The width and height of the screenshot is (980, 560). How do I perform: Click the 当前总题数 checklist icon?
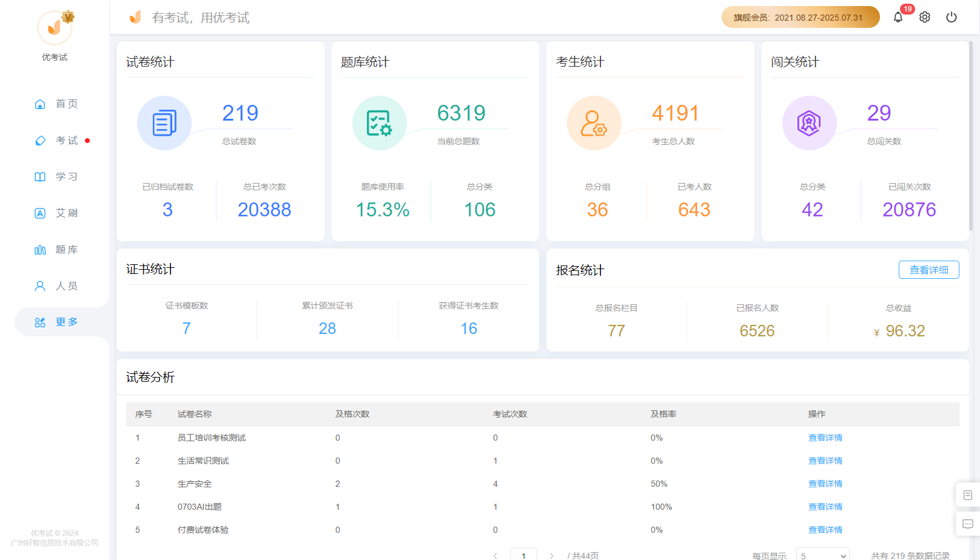coord(380,123)
